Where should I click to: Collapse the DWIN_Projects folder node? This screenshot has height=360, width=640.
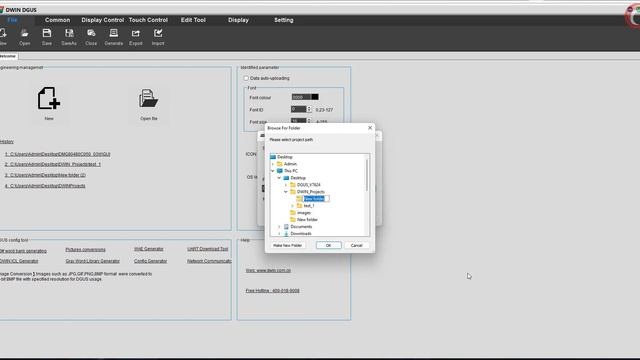[x=286, y=191]
